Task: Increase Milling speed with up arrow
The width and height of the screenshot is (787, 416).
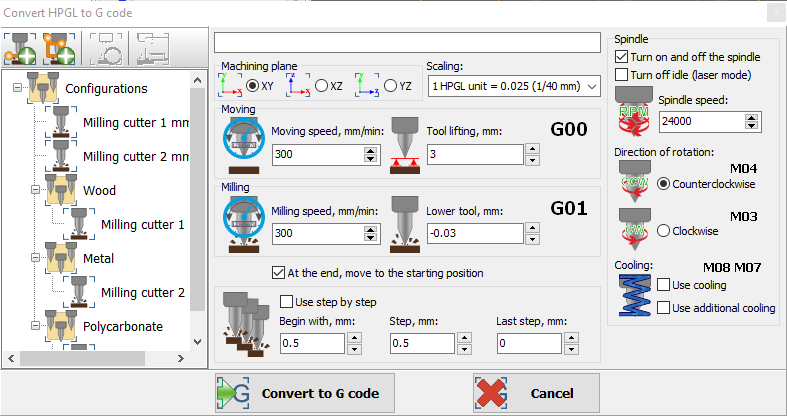Action: click(x=370, y=229)
